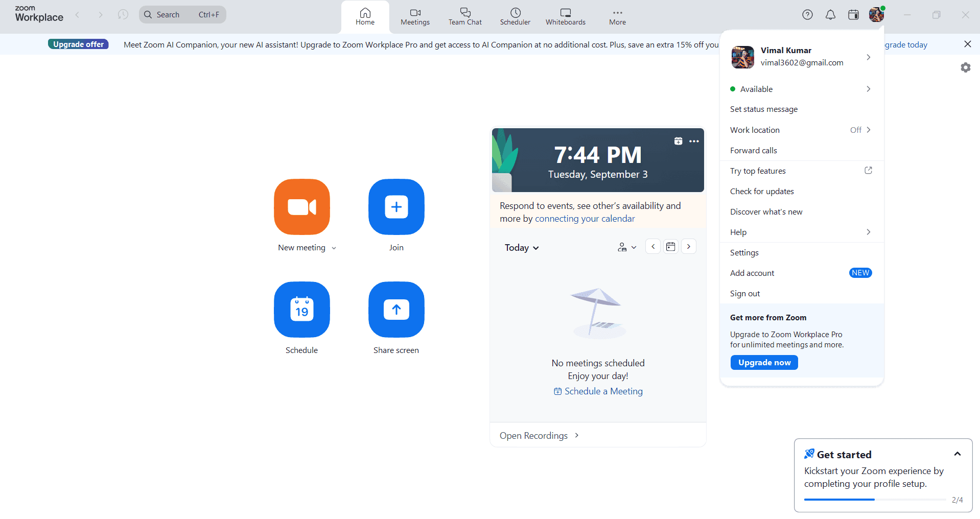Click the blue Join meeting icon

[x=396, y=207]
